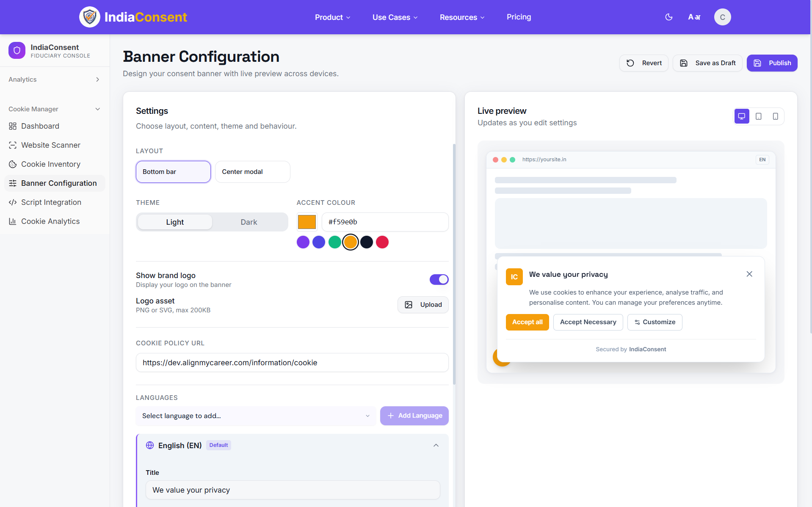Click the https://yoursite.in preview address
The image size is (812, 507).
[x=544, y=160]
